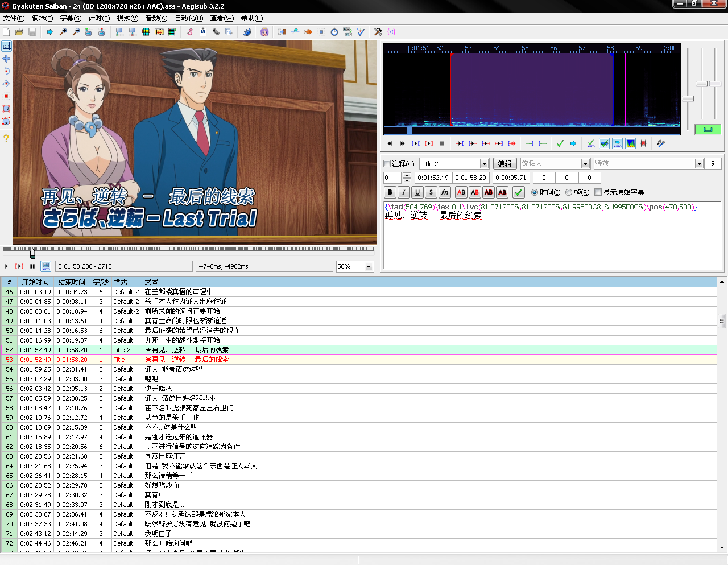Open the 字幕 menu
This screenshot has width=728, height=565.
pos(71,18)
